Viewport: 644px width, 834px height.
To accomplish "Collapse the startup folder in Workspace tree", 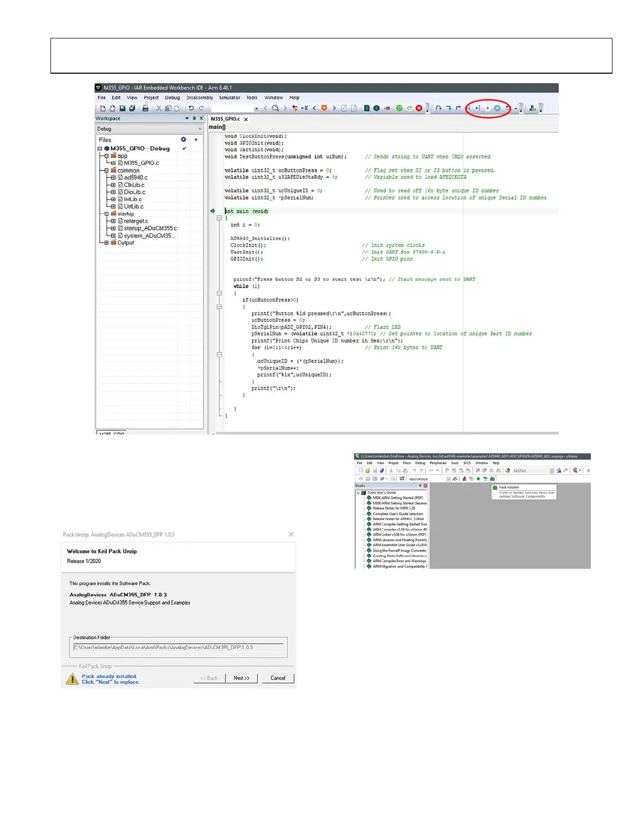I will pyautogui.click(x=106, y=214).
